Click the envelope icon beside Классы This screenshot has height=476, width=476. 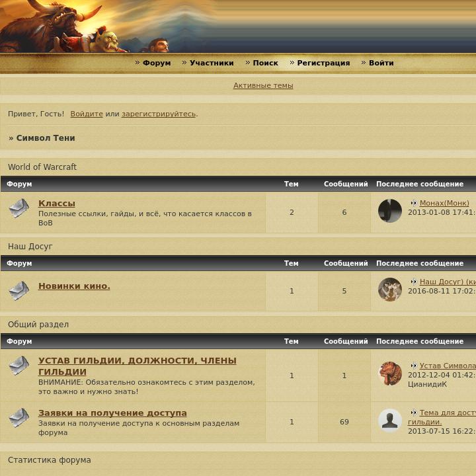[19, 208]
